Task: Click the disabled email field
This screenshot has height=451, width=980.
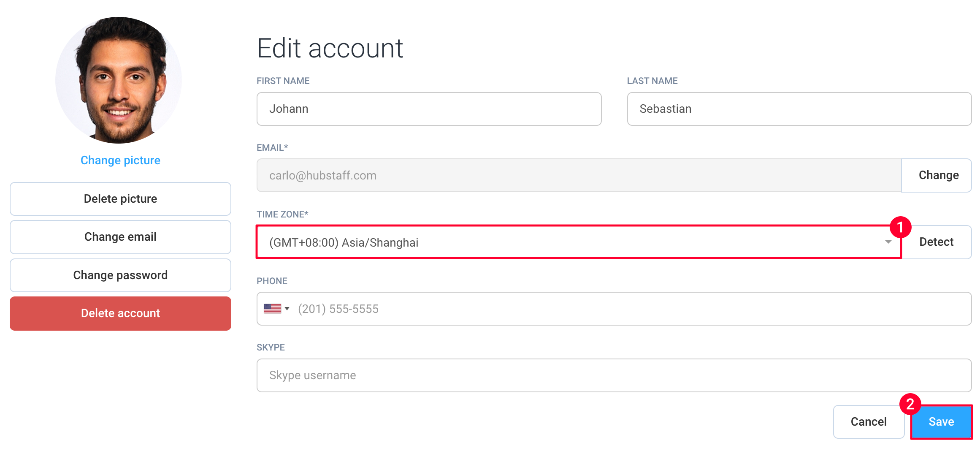Action: [x=579, y=175]
